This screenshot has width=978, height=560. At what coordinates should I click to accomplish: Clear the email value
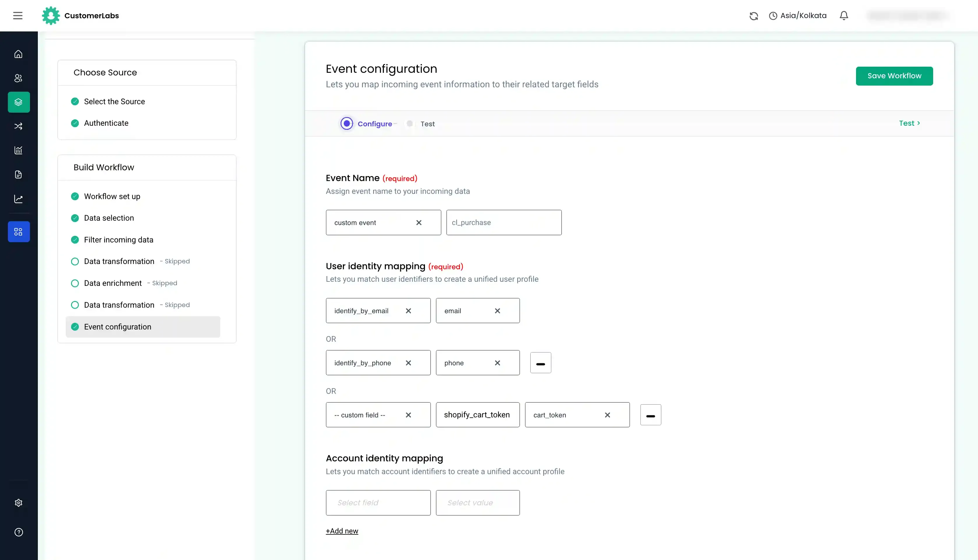pos(497,311)
